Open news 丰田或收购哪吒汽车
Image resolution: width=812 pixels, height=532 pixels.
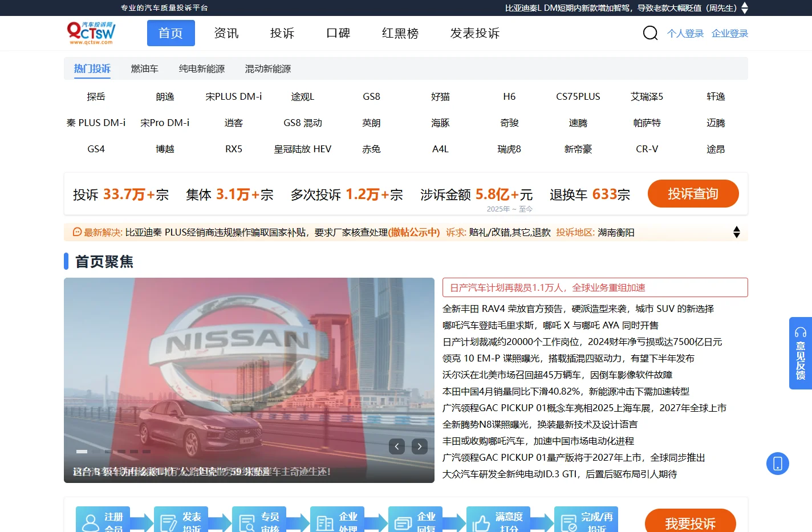[x=538, y=441]
